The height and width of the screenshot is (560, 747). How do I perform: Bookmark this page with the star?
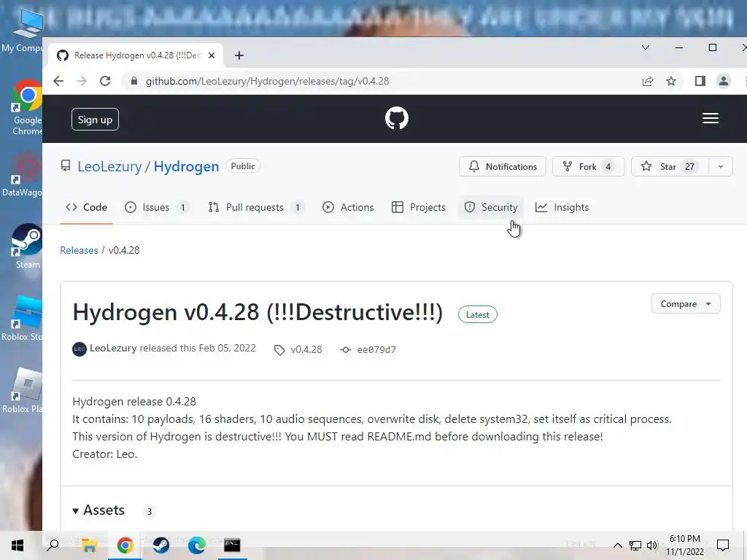pyautogui.click(x=671, y=81)
